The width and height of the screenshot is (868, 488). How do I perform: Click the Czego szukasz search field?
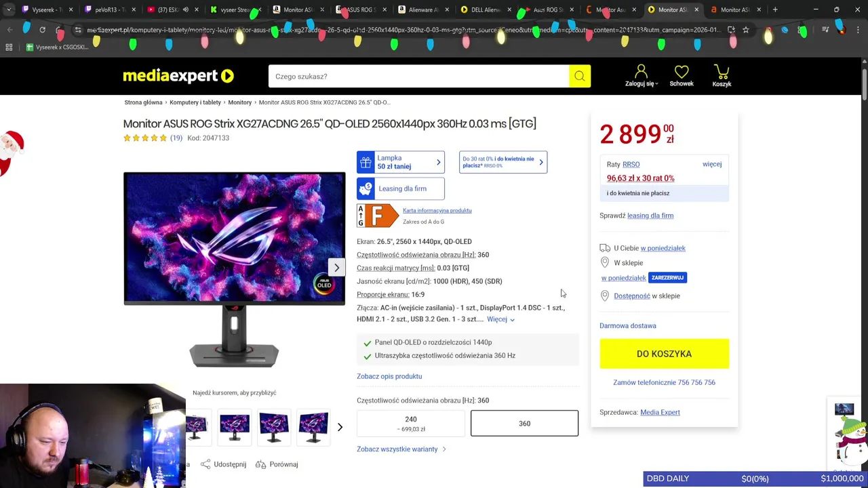point(418,77)
